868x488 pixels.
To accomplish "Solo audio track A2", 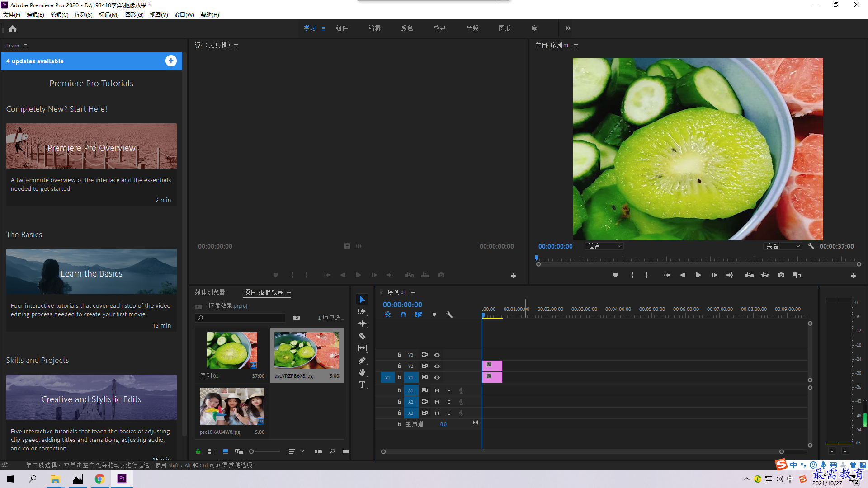I will 449,402.
